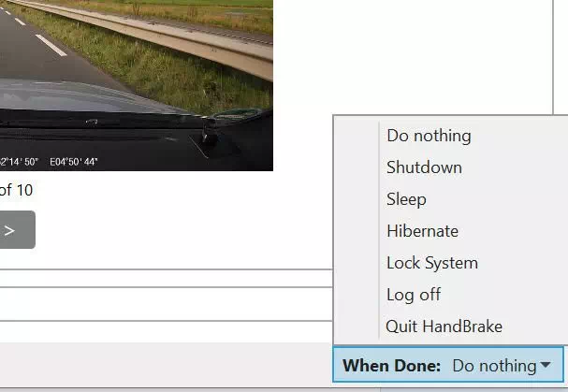Image resolution: width=568 pixels, height=392 pixels.
Task: Open the When Done dropdown
Action: [x=448, y=365]
